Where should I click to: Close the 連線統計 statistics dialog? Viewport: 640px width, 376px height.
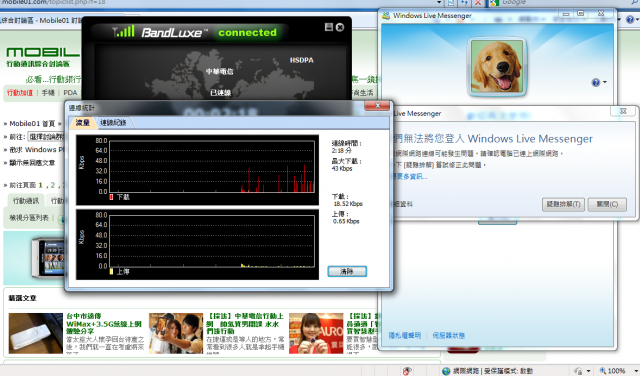coord(377,106)
